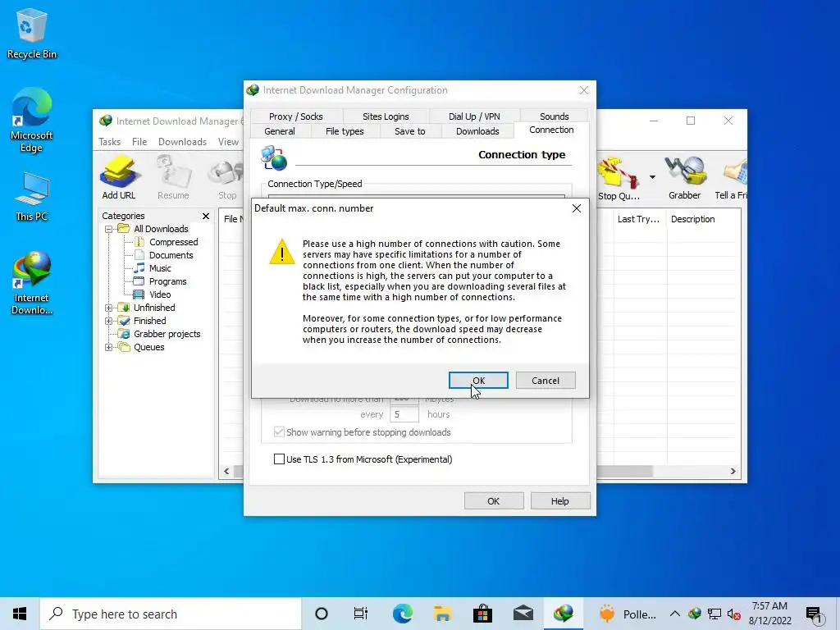
Task: Select the Connection tab
Action: 551,130
